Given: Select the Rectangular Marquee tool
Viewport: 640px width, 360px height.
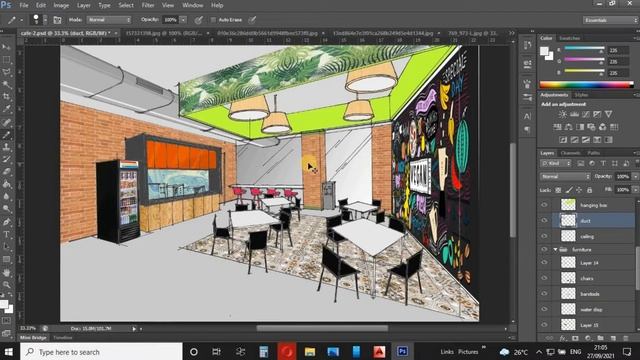Looking at the screenshot, I should (6, 60).
